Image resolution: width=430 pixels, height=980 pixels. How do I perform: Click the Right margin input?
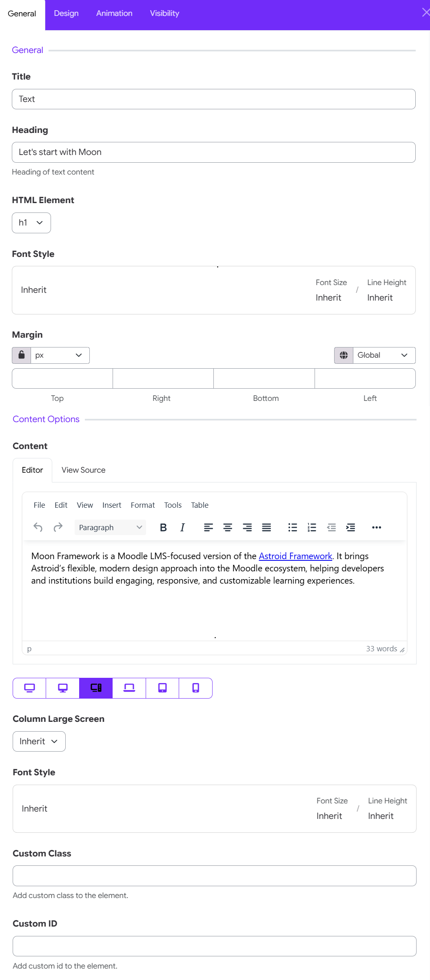pyautogui.click(x=163, y=378)
